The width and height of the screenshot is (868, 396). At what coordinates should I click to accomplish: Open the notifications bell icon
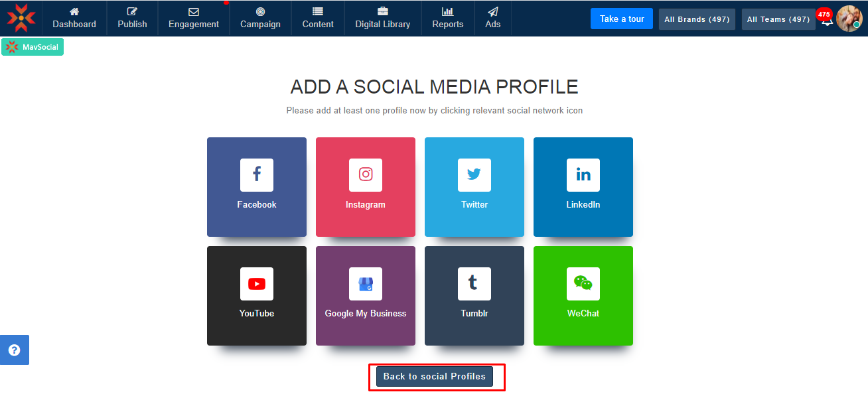pos(826,21)
